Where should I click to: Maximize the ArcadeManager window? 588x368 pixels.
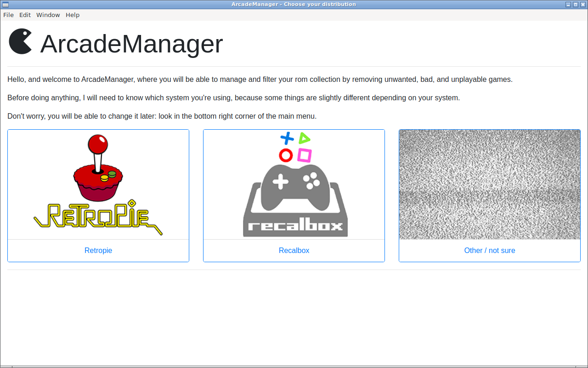[576, 4]
